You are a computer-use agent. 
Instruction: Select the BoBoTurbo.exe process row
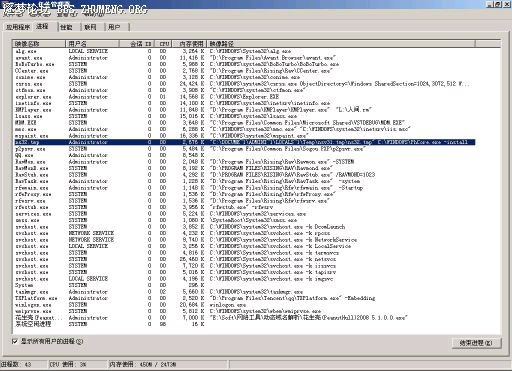pos(244,64)
